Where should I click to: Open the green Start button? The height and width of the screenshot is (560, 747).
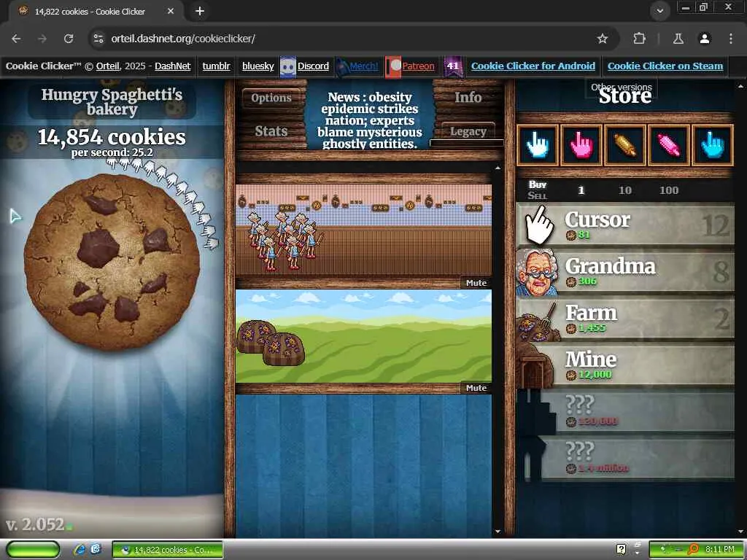pos(33,549)
